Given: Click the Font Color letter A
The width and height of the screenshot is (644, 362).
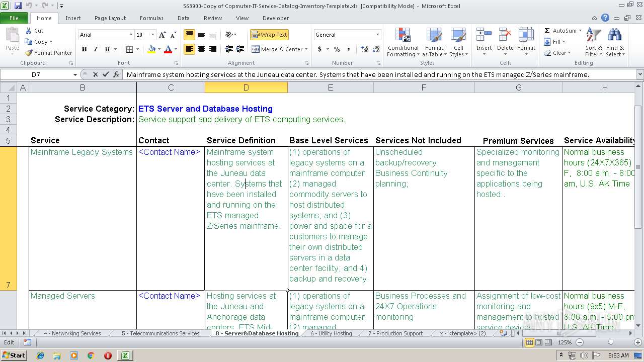Looking at the screenshot, I should coord(168,49).
